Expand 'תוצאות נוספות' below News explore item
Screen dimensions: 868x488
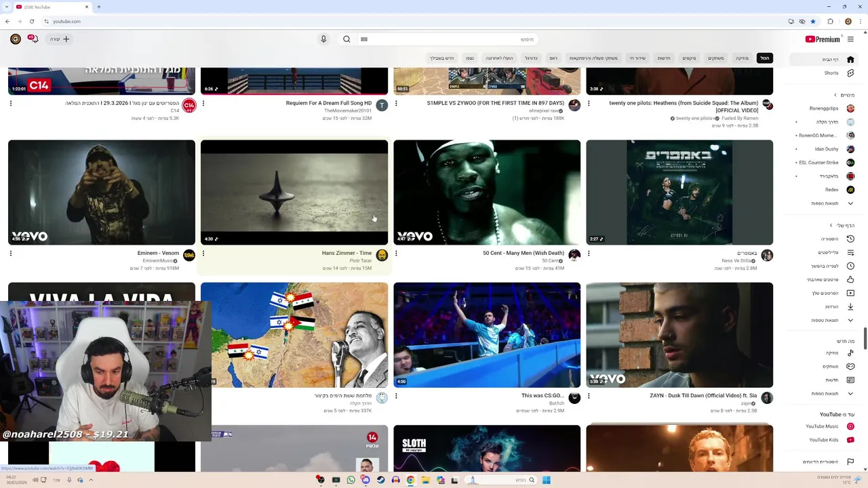point(825,393)
